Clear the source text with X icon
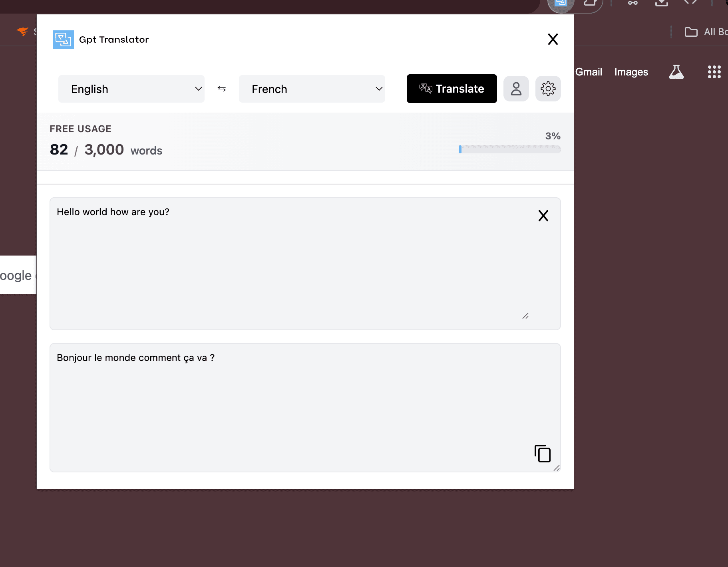728x567 pixels. 543,216
